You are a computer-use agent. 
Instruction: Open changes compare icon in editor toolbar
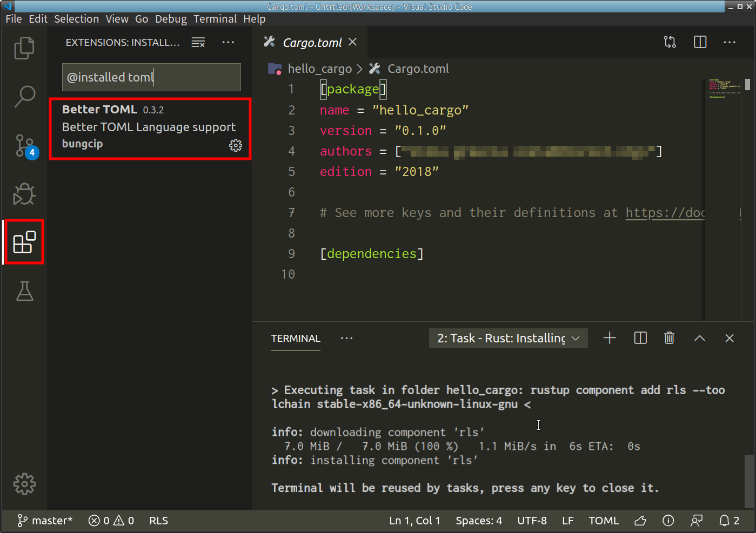click(x=670, y=42)
